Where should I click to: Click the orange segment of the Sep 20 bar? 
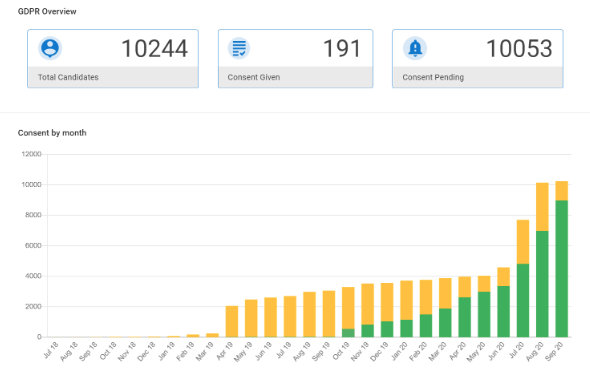[x=561, y=191]
